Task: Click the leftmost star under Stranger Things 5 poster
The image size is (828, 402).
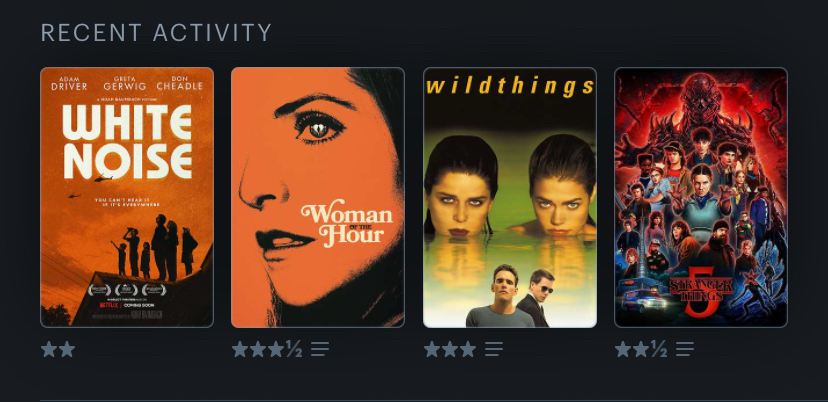Action: tap(623, 349)
